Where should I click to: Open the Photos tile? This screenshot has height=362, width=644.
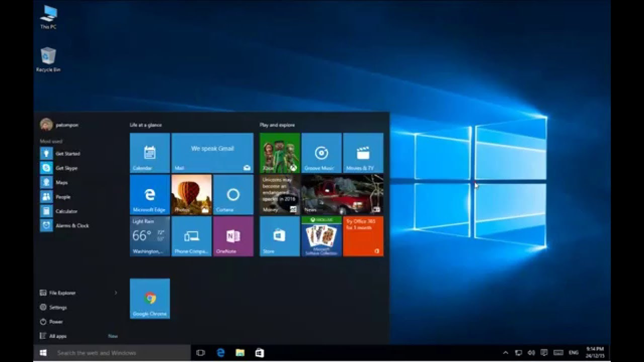pos(192,195)
